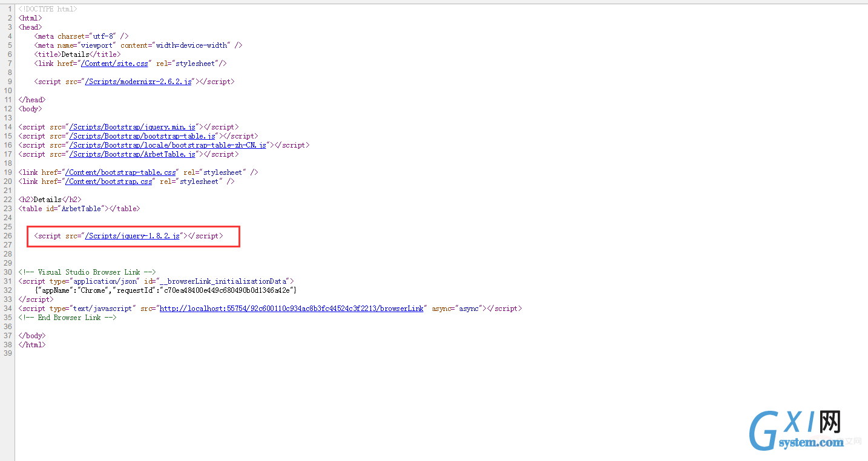
Task: Click line number 1 in the gutter
Action: pyautogui.click(x=10, y=9)
